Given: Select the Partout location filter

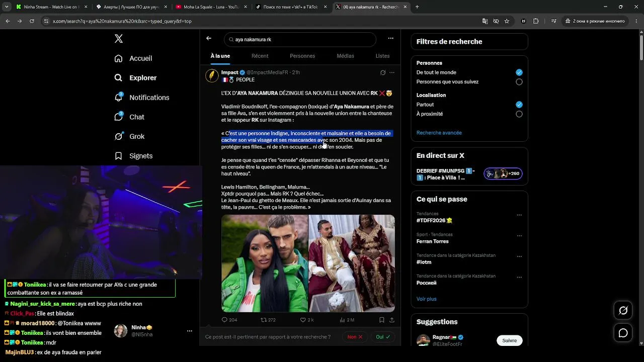Looking at the screenshot, I should tap(519, 105).
